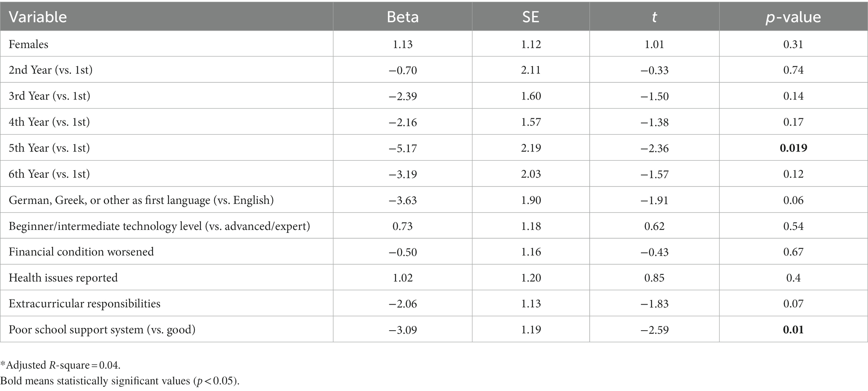Click the t value −2.59
The width and height of the screenshot is (868, 391).
tap(654, 329)
